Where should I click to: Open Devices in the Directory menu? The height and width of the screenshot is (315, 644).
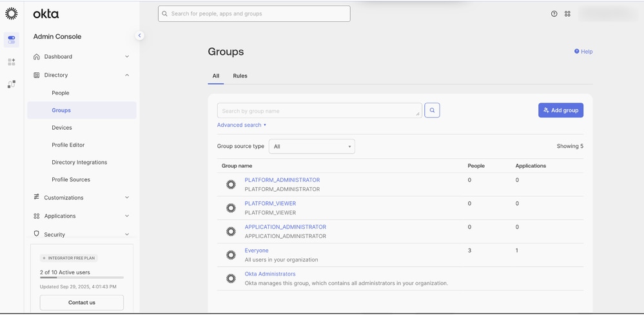(x=62, y=127)
